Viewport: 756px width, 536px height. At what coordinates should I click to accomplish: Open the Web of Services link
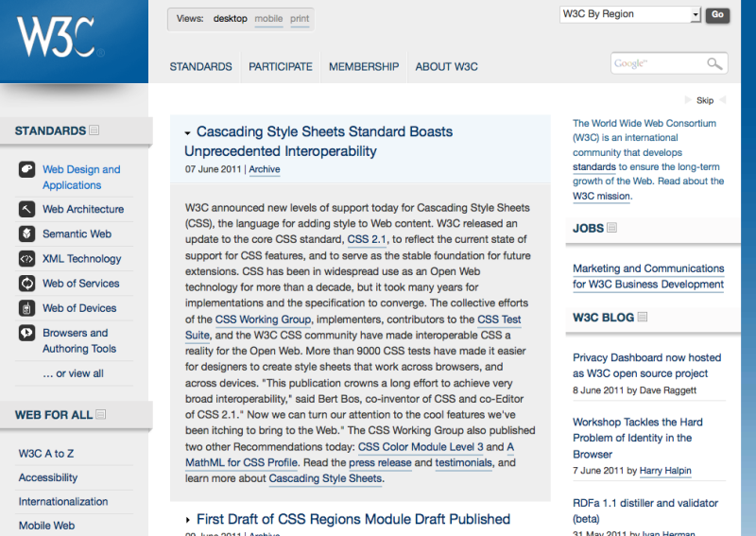(x=80, y=284)
